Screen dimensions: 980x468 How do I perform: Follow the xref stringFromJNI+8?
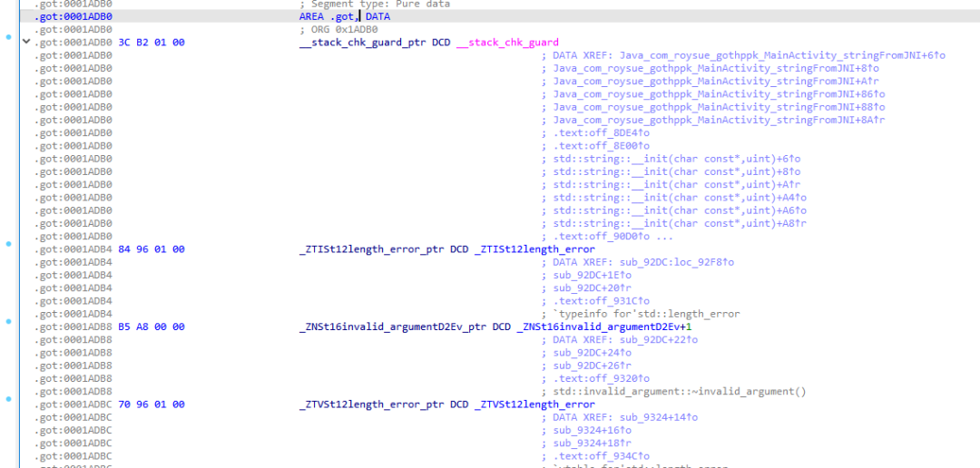point(716,68)
